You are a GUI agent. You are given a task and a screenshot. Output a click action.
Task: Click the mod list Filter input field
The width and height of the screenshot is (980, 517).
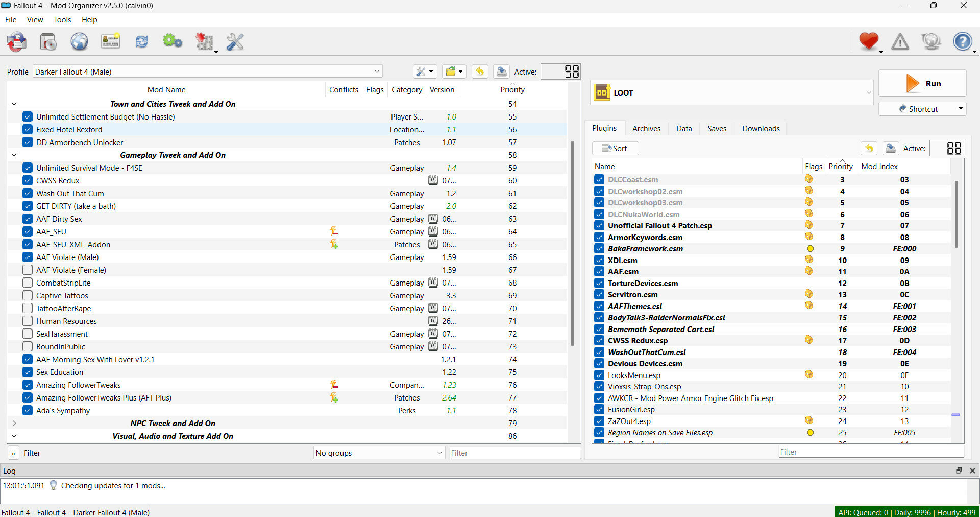514,453
